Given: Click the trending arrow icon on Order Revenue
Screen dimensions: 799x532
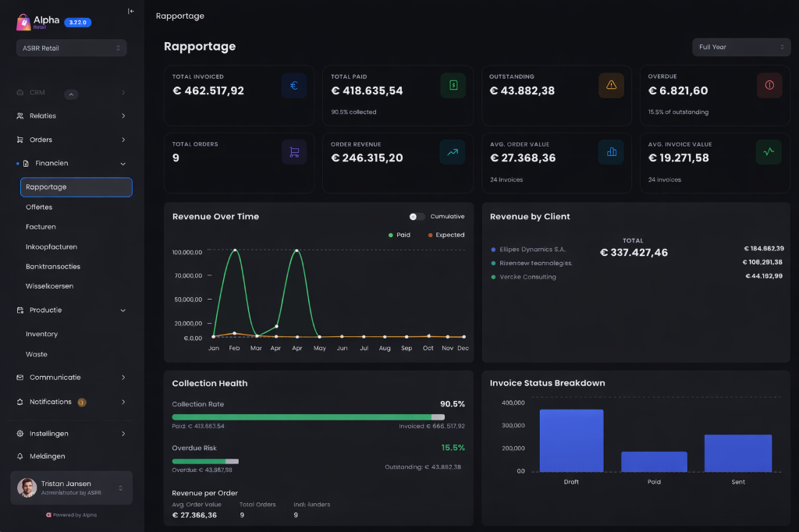Looking at the screenshot, I should (x=452, y=153).
